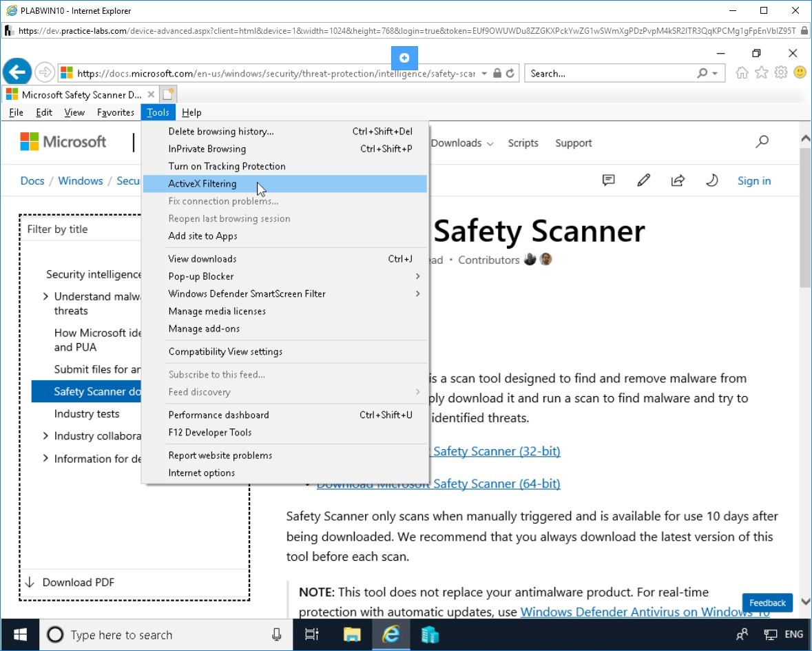Open favorites star icon
The image size is (812, 651).
pyautogui.click(x=761, y=73)
